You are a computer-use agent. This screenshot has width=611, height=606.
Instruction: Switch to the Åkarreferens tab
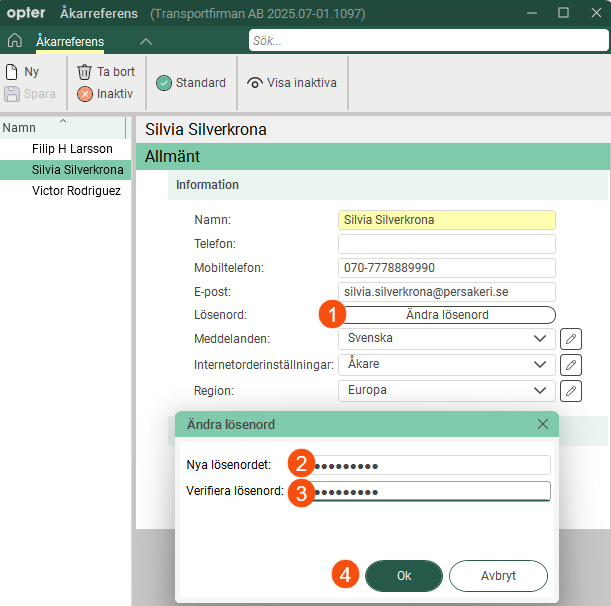[70, 41]
